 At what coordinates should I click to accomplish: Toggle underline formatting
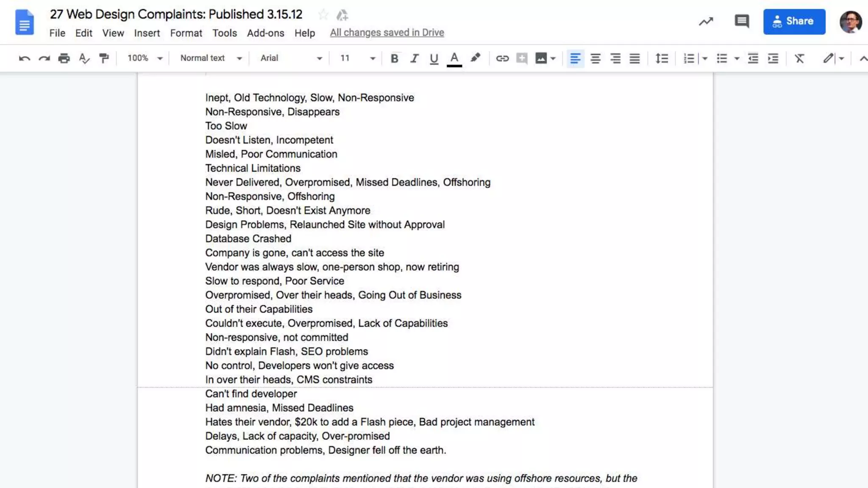(434, 58)
